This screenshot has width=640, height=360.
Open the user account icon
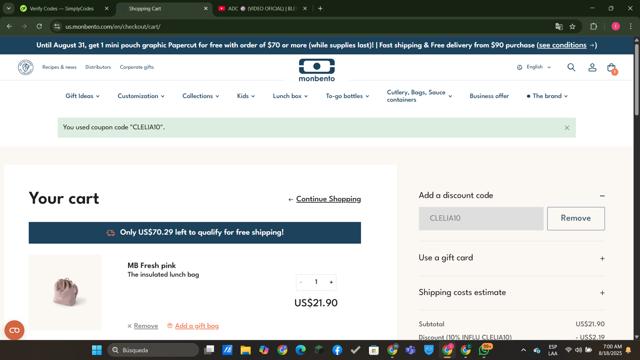[592, 67]
